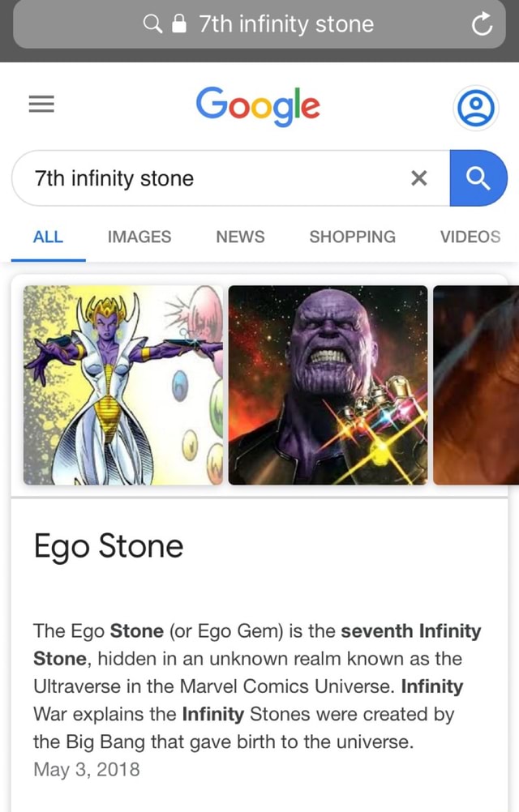Tap the browser address bar showing the query
The image size is (519, 812).
coord(284,24)
